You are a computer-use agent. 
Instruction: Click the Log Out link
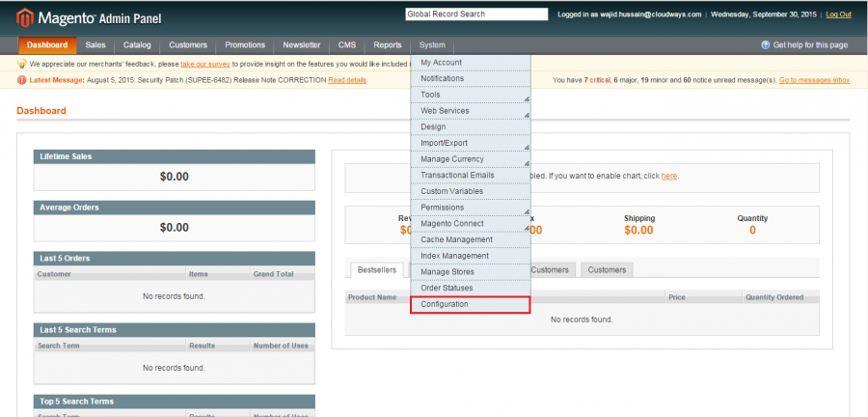point(839,14)
